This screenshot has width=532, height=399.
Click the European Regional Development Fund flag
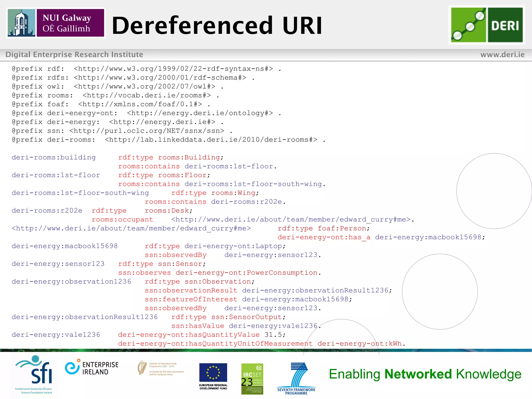tap(213, 376)
